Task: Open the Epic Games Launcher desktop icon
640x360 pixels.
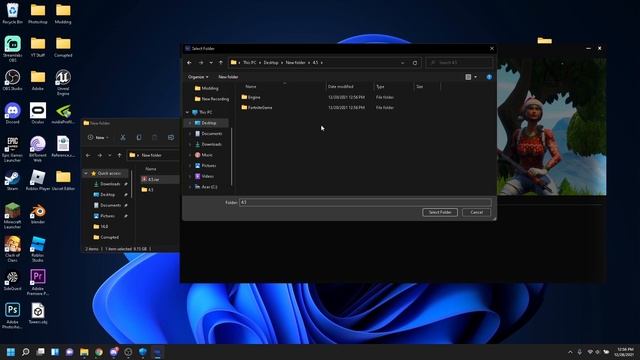Action: pyautogui.click(x=12, y=149)
